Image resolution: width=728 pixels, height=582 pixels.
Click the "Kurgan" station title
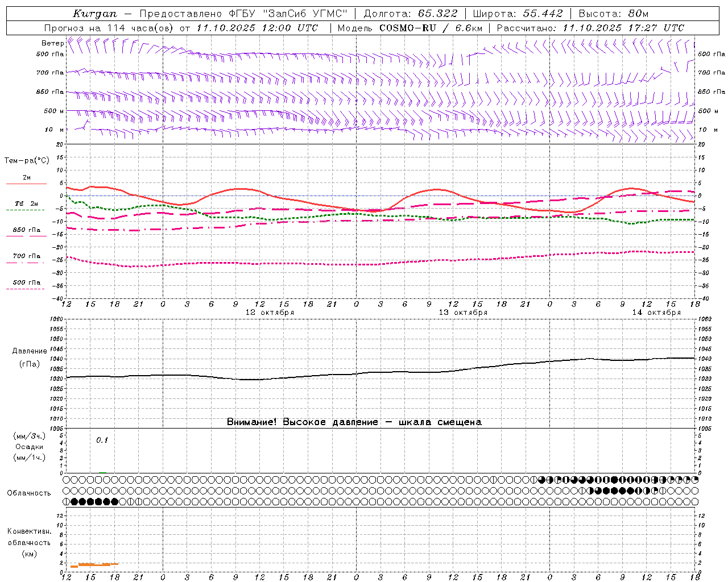point(95,14)
